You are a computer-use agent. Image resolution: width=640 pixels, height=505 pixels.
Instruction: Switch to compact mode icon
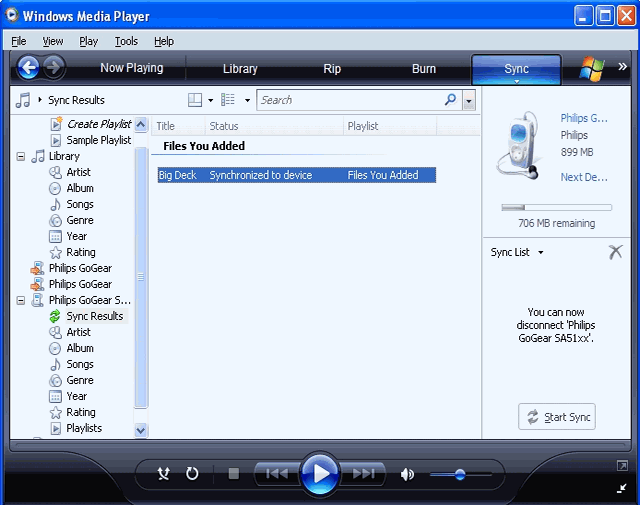coord(622,488)
